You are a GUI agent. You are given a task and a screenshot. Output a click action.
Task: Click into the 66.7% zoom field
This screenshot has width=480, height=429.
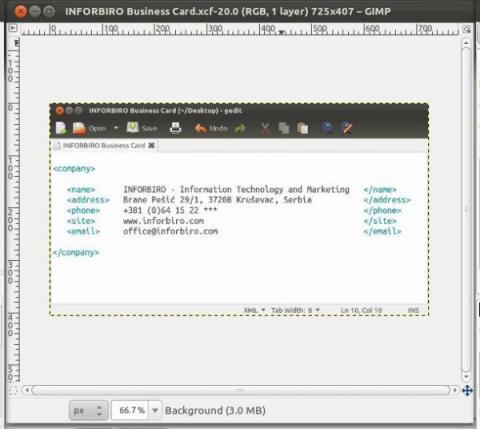coord(131,410)
